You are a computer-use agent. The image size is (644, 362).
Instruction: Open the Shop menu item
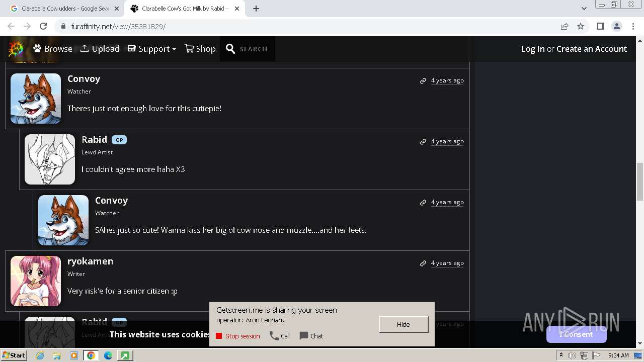coord(200,49)
